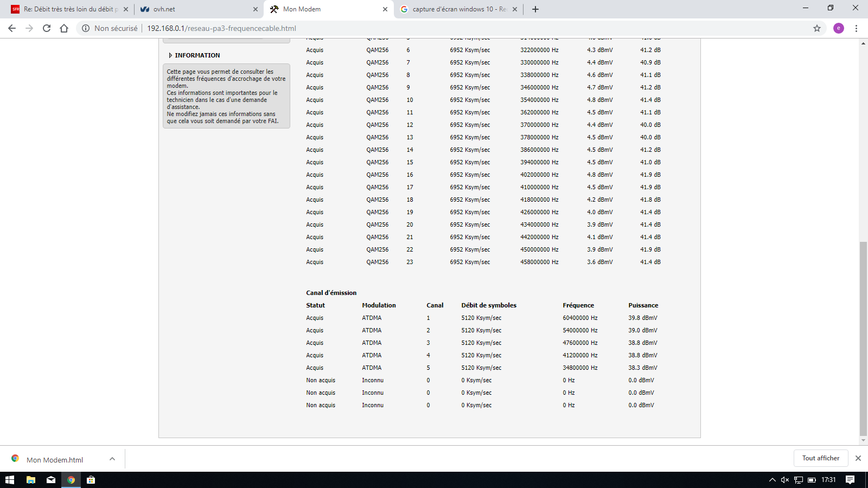Reload the modem page
868x488 pixels.
click(x=47, y=28)
